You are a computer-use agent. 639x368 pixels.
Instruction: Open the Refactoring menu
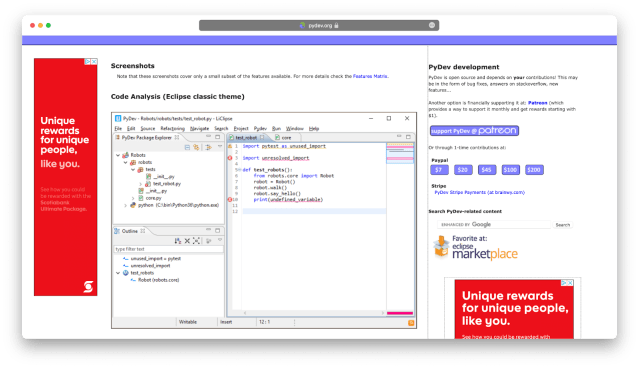coord(172,128)
